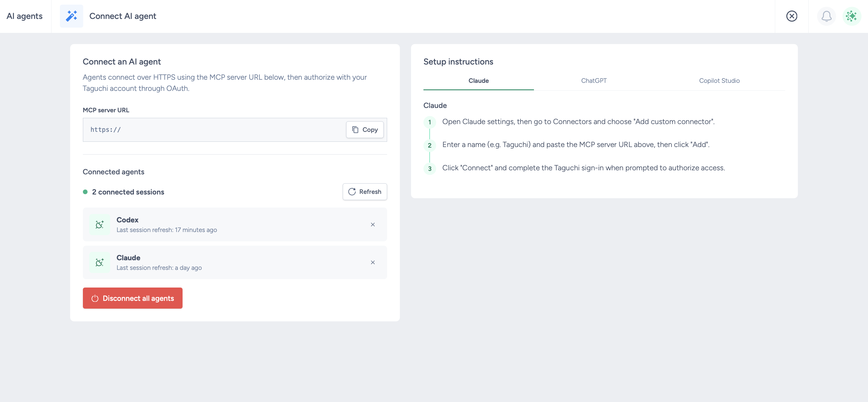868x402 pixels.
Task: Click the 'Setup instructions' heading
Action: click(x=458, y=62)
